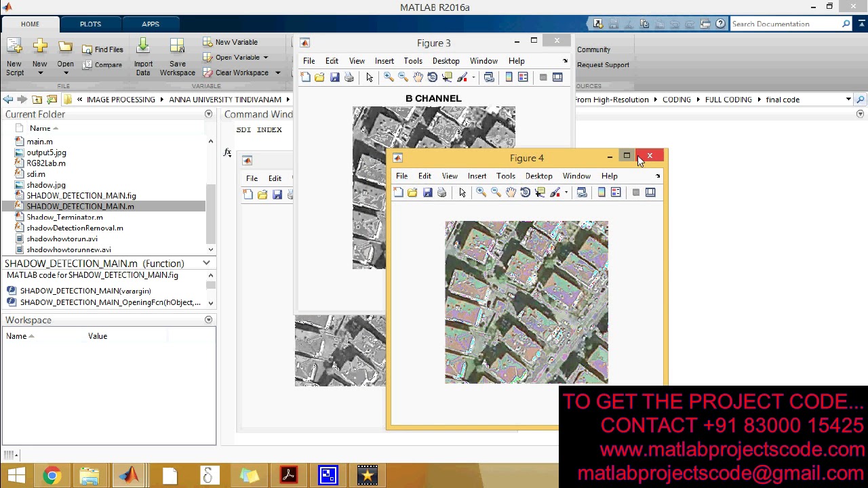This screenshot has height=488, width=868.
Task: Activate Rotate 3D tool in Figure 4
Action: click(x=526, y=192)
